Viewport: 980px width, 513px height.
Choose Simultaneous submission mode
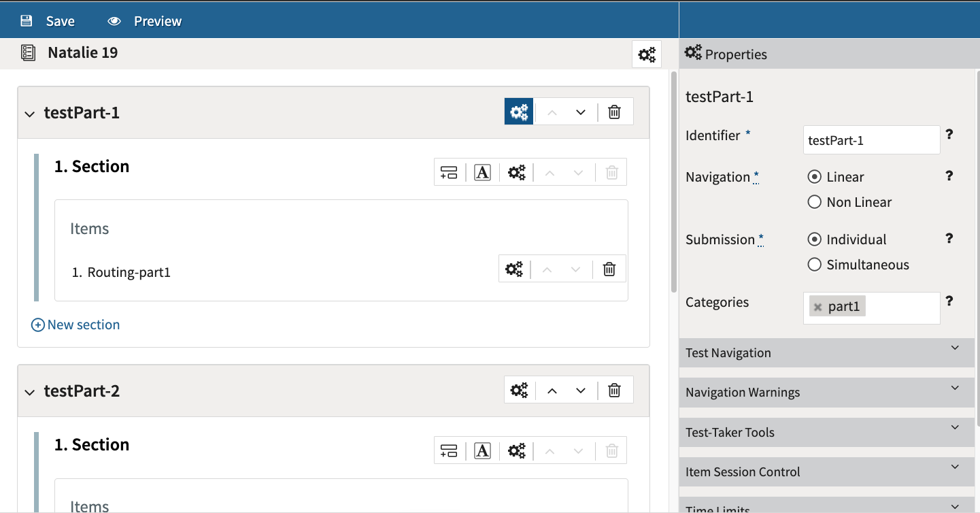coord(814,265)
